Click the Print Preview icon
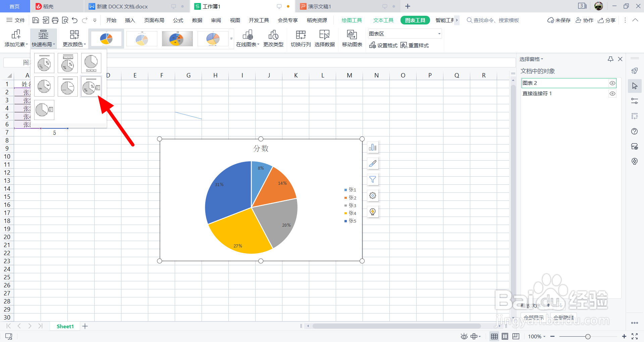The width and height of the screenshot is (644, 342). [65, 20]
